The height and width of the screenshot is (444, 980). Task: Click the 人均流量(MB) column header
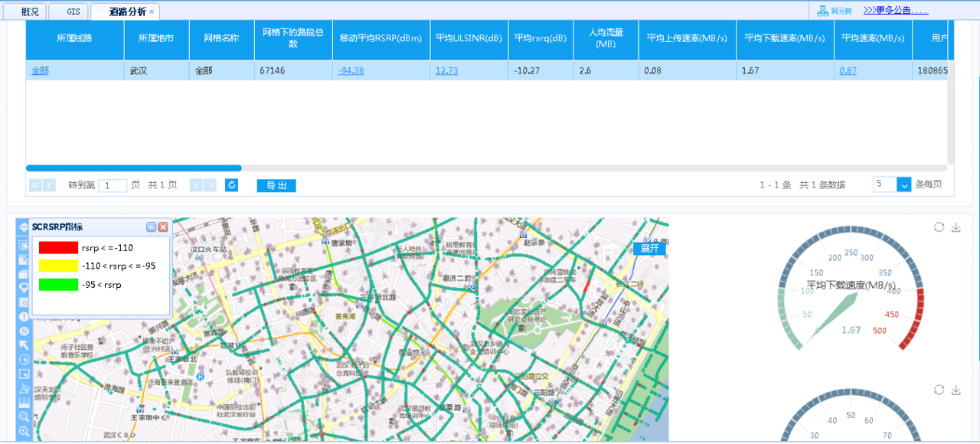tap(606, 38)
